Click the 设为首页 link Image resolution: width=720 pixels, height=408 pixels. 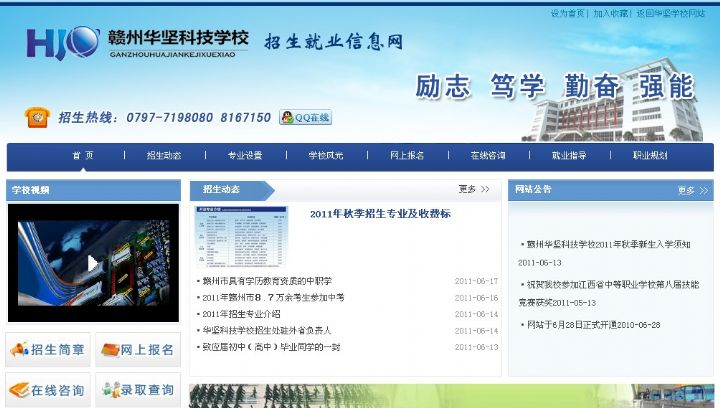pyautogui.click(x=567, y=13)
